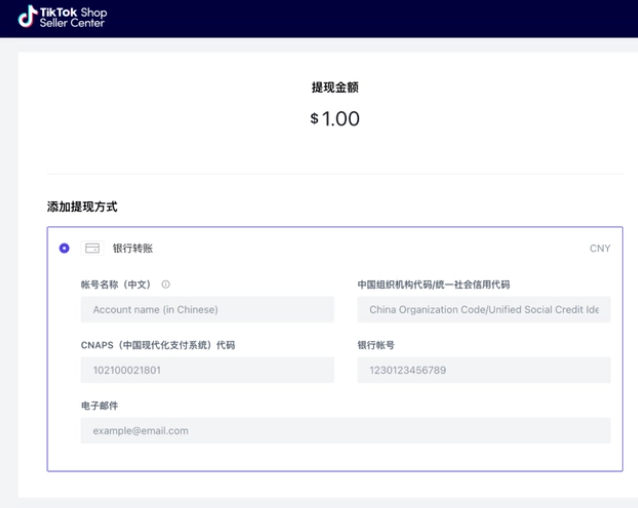Screen dimensions: 638x508
Task: Click the 银行转账 option label
Action: point(133,248)
